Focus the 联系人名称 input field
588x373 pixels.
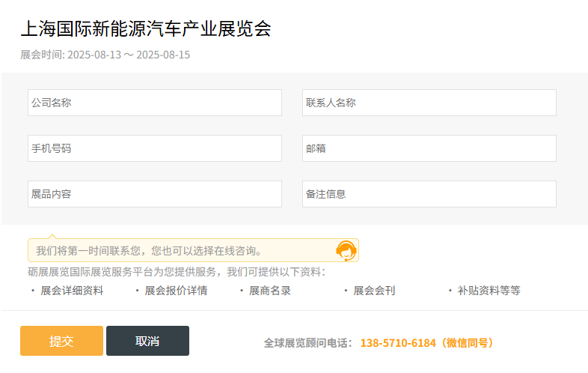(x=429, y=103)
